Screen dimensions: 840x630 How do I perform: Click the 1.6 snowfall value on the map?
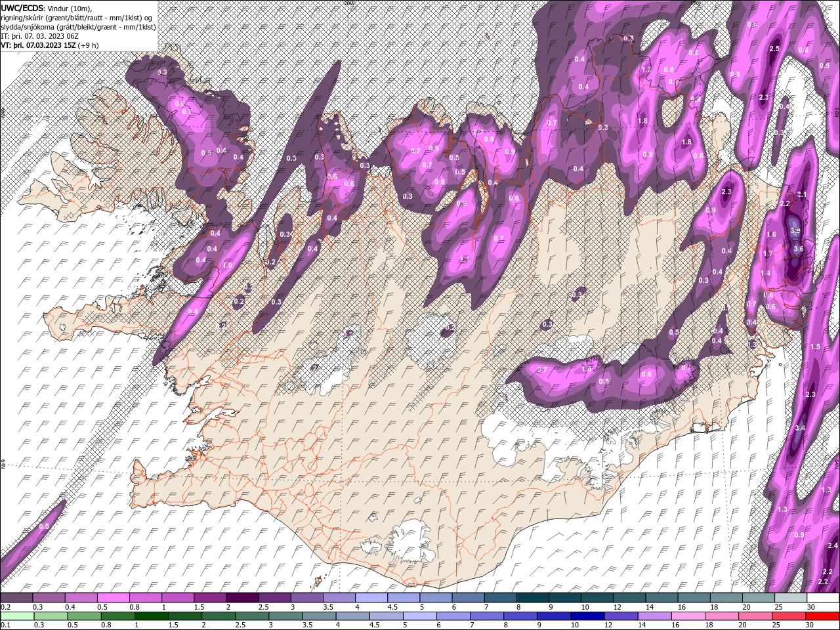(771, 234)
